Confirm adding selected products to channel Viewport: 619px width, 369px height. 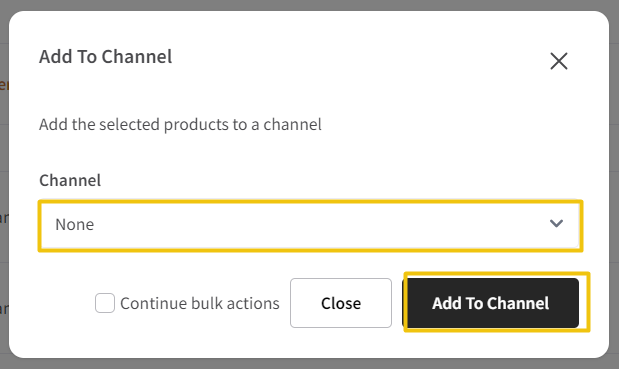[490, 303]
